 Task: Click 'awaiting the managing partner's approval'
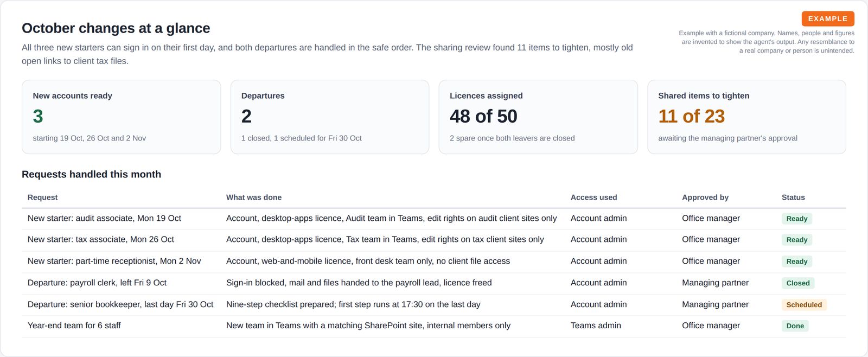[x=727, y=138]
